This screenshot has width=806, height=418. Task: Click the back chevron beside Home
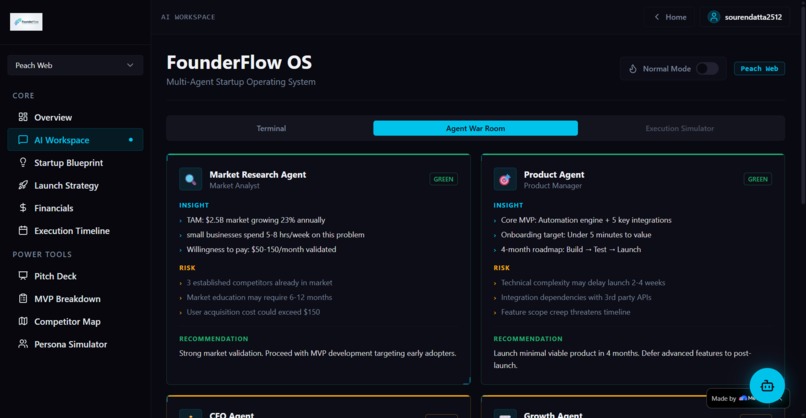click(x=656, y=17)
